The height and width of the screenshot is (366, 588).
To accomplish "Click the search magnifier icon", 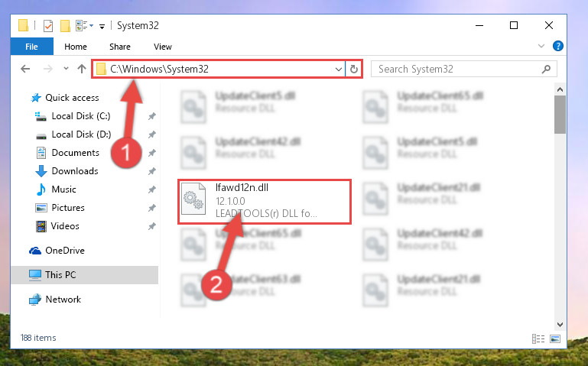I will pyautogui.click(x=547, y=69).
